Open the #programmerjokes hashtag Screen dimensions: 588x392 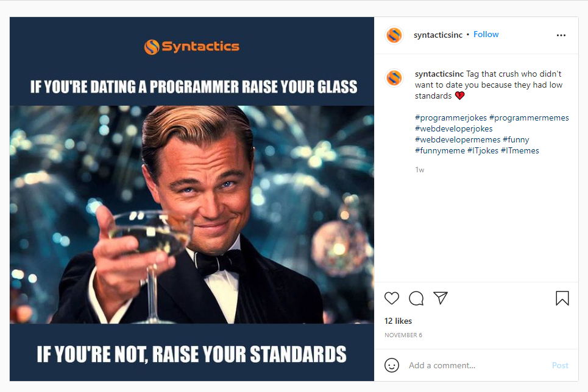pyautogui.click(x=450, y=117)
